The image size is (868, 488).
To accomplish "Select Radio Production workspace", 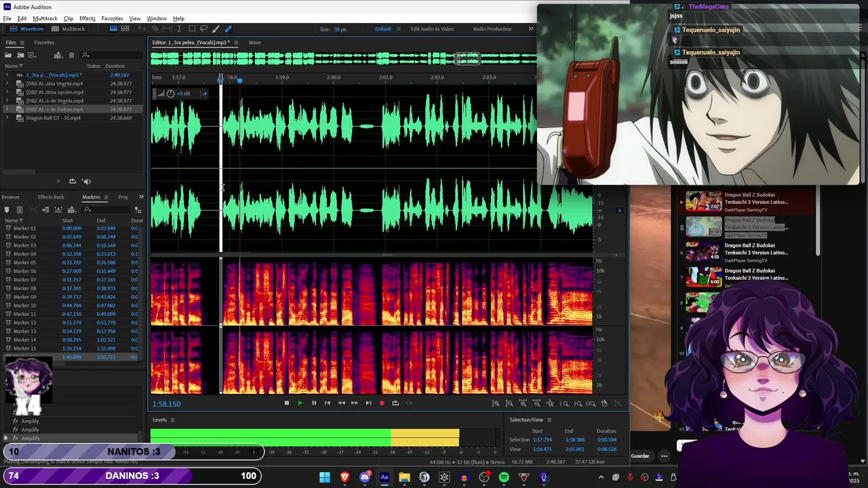I will pos(492,29).
